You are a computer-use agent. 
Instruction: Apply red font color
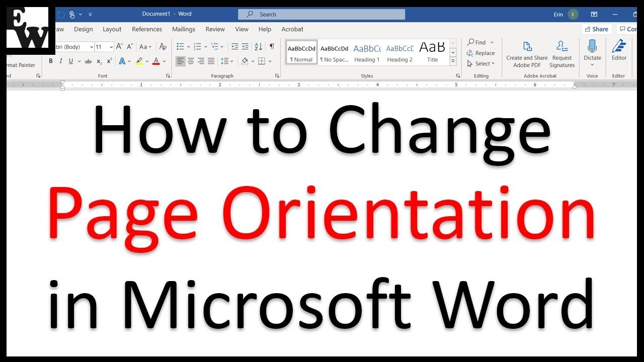point(156,61)
